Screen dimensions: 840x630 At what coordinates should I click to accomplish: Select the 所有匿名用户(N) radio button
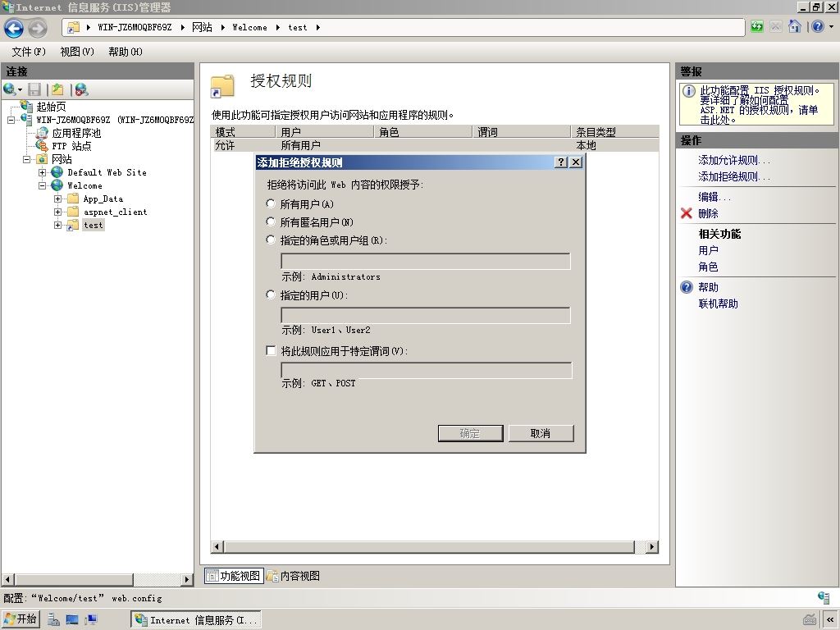pyautogui.click(x=271, y=221)
